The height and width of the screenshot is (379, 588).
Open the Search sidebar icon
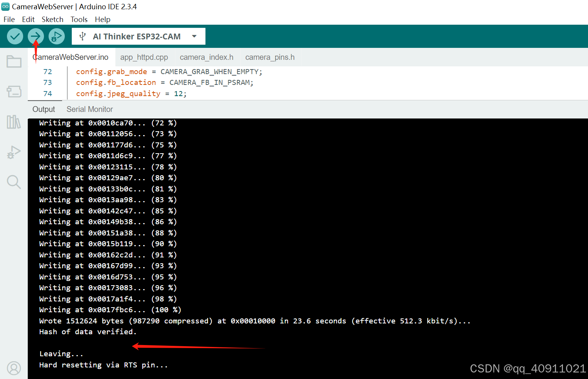click(x=14, y=182)
